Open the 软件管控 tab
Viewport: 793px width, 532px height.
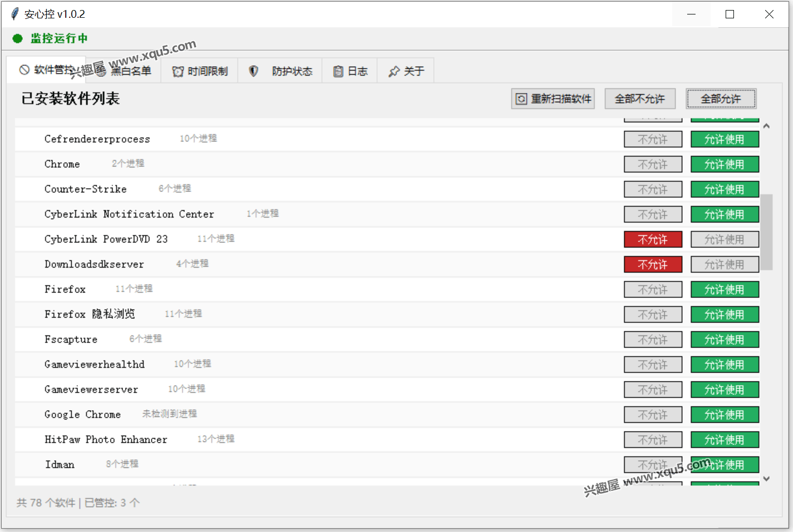[46, 70]
